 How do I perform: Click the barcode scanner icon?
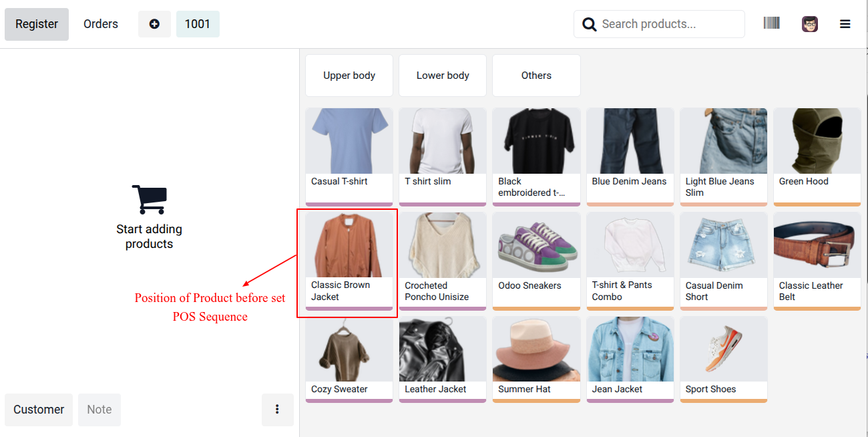(771, 23)
